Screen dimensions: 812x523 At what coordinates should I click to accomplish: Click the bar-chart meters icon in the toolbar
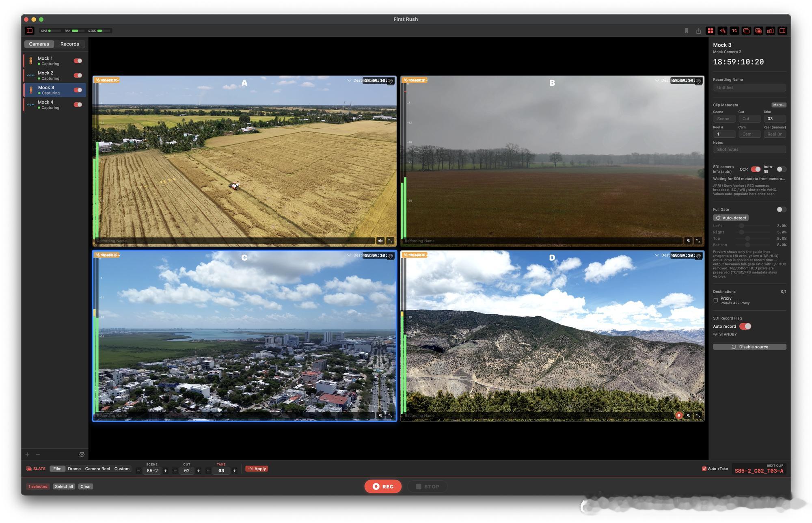[x=770, y=30]
